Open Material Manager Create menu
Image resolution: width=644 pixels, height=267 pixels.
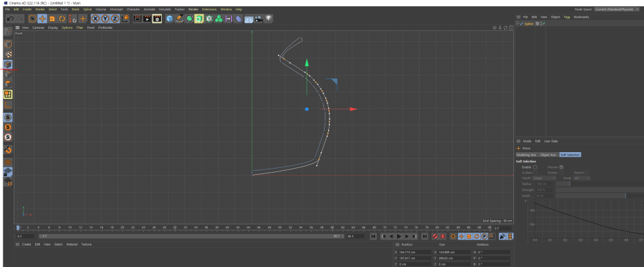[x=26, y=244]
